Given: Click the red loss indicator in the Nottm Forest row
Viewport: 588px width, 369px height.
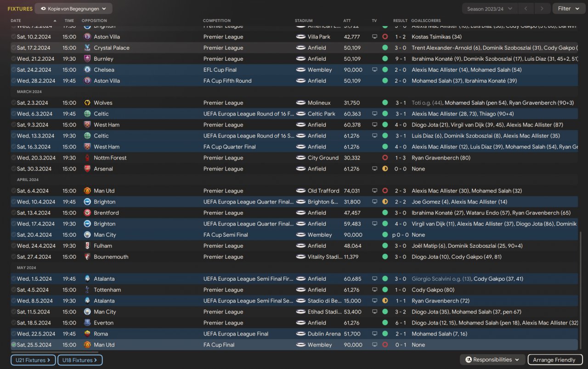Looking at the screenshot, I should [x=385, y=158].
